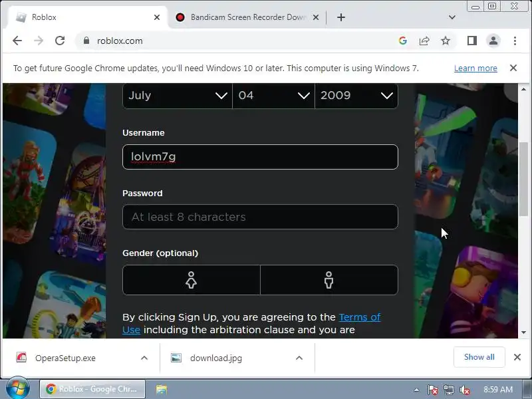532x399 pixels.
Task: Open the downloaded OperaSetup.exe file
Action: click(x=65, y=358)
